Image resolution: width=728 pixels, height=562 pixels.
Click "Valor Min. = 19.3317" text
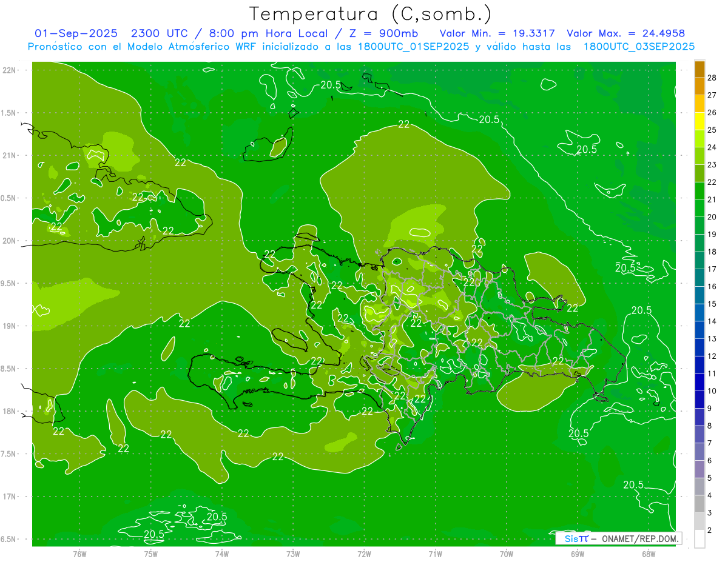click(x=497, y=34)
